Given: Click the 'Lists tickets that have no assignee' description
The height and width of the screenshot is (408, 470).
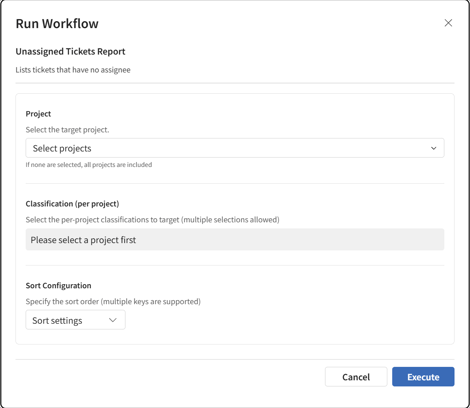Looking at the screenshot, I should (x=73, y=70).
